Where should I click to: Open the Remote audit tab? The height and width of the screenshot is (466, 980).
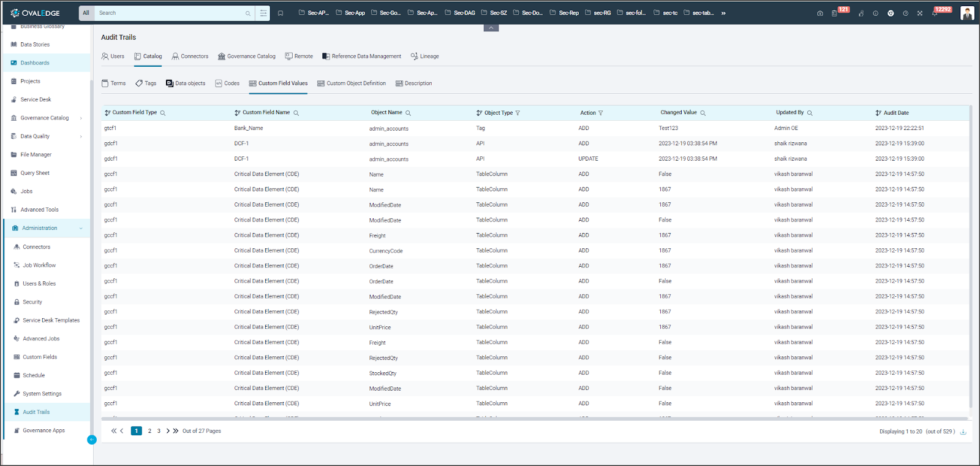click(299, 56)
